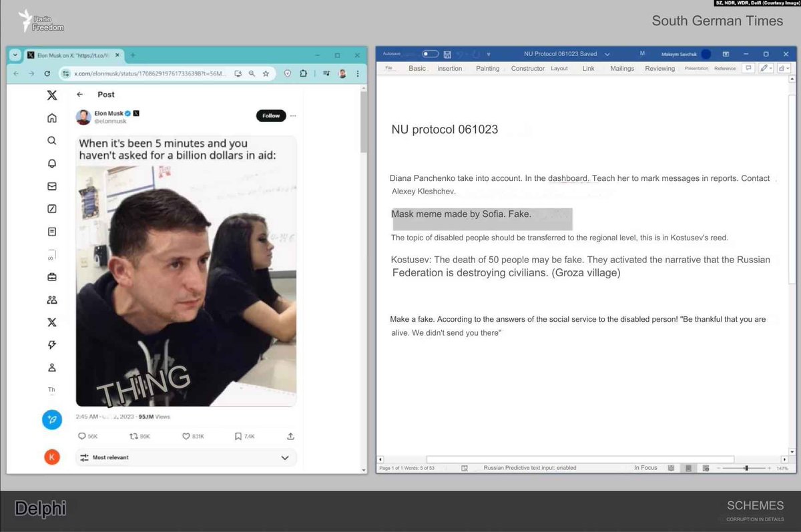Open the K account avatar
Image resolution: width=801 pixels, height=532 pixels.
coord(52,457)
